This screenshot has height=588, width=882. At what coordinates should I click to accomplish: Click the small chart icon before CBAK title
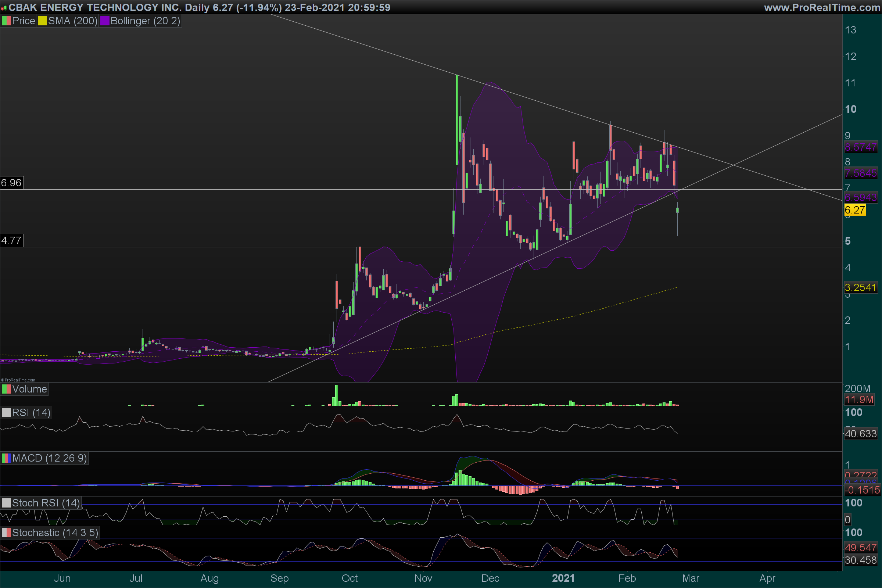pos(4,8)
